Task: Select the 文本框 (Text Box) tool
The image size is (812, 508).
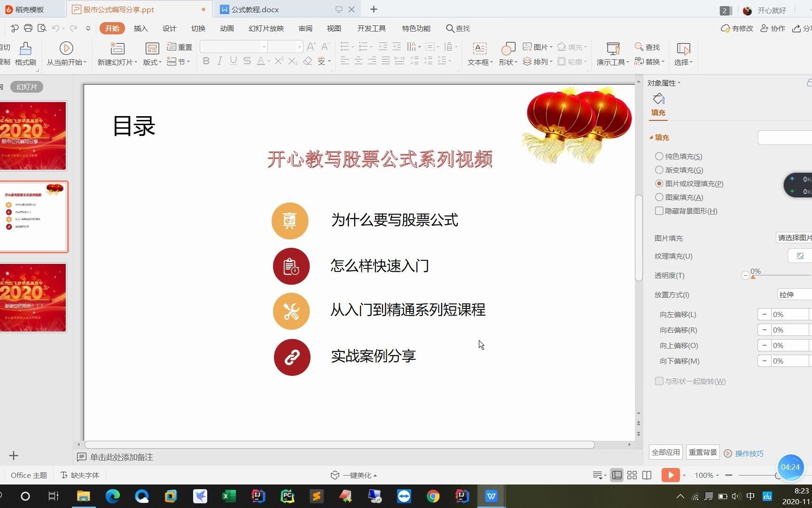Action: tap(479, 53)
